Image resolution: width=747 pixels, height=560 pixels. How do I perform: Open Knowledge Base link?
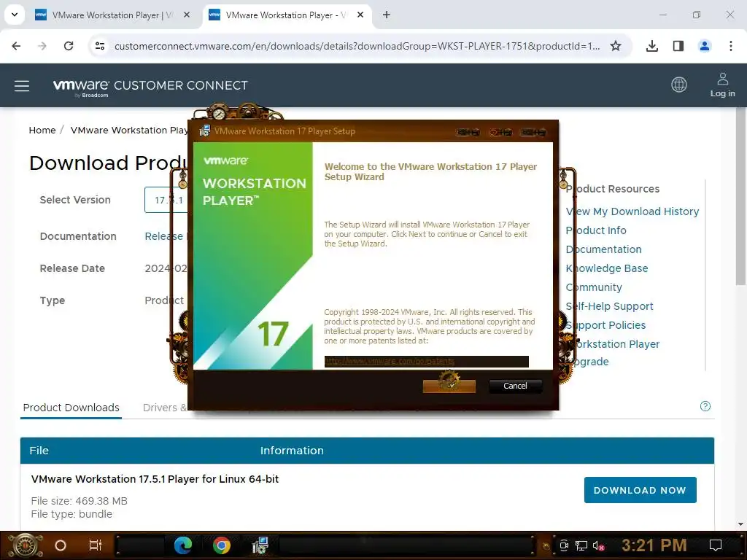click(607, 268)
